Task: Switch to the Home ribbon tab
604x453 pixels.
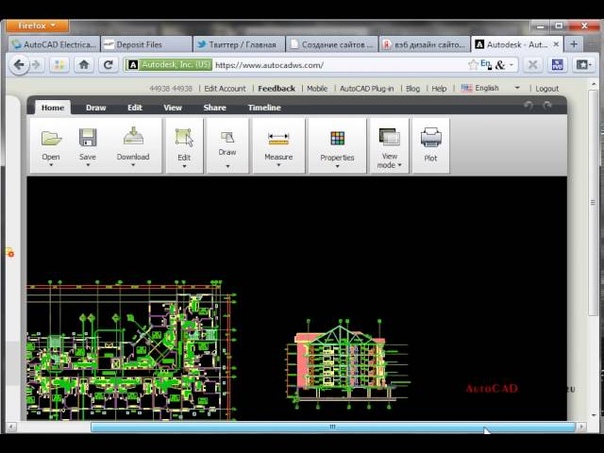Action: 53,107
